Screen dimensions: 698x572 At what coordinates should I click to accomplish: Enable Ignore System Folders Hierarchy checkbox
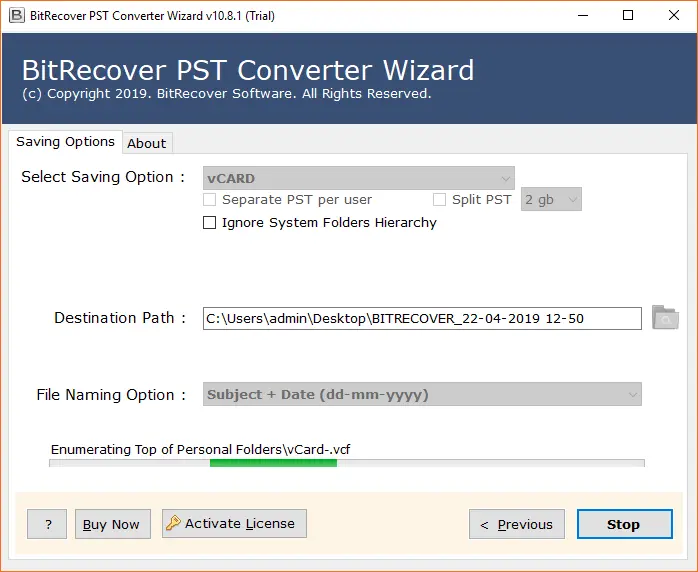coord(209,223)
